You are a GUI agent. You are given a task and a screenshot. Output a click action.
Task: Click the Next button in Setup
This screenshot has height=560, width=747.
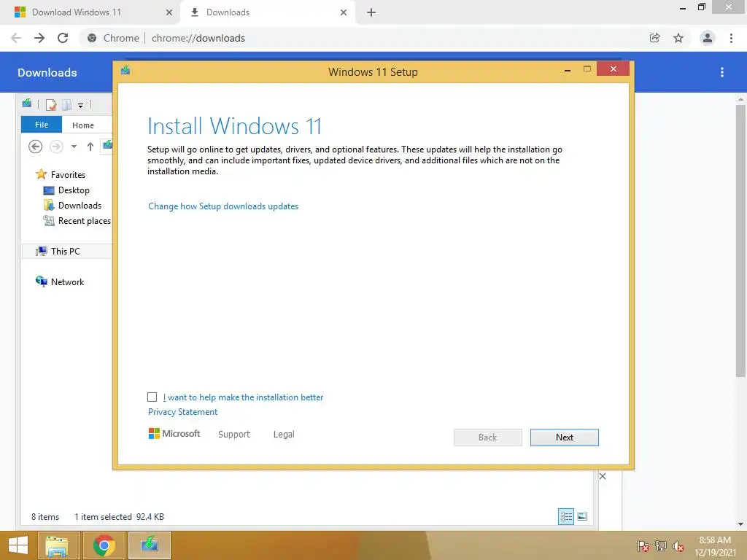click(x=564, y=437)
